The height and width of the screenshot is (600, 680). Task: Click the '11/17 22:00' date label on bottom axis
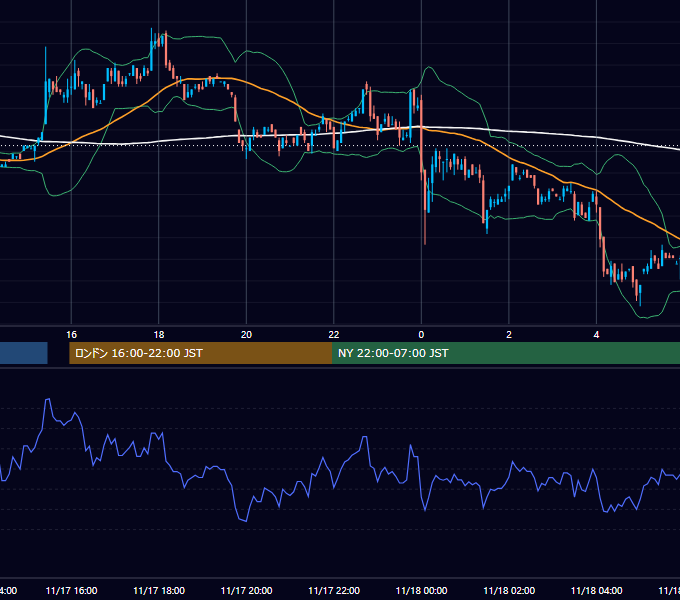334,590
